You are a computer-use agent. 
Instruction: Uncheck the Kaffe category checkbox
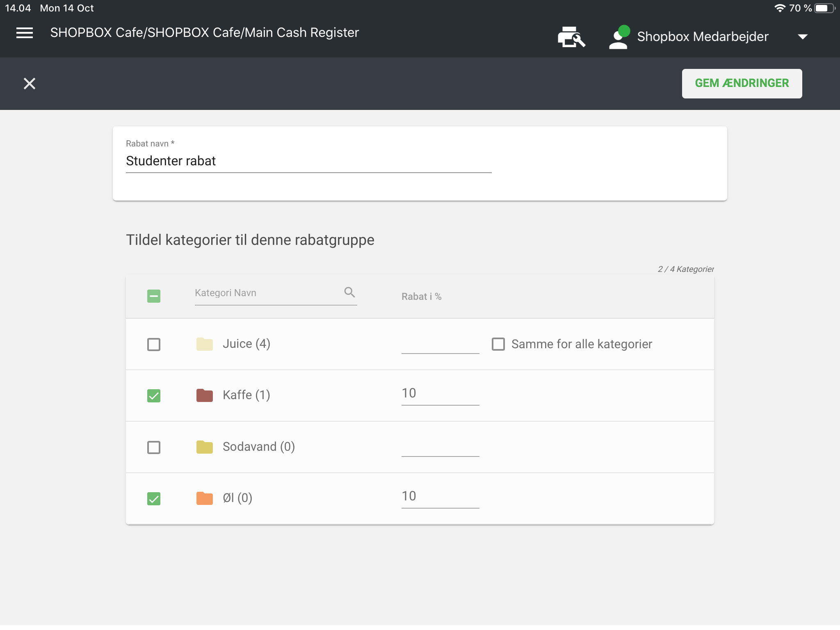click(x=154, y=396)
